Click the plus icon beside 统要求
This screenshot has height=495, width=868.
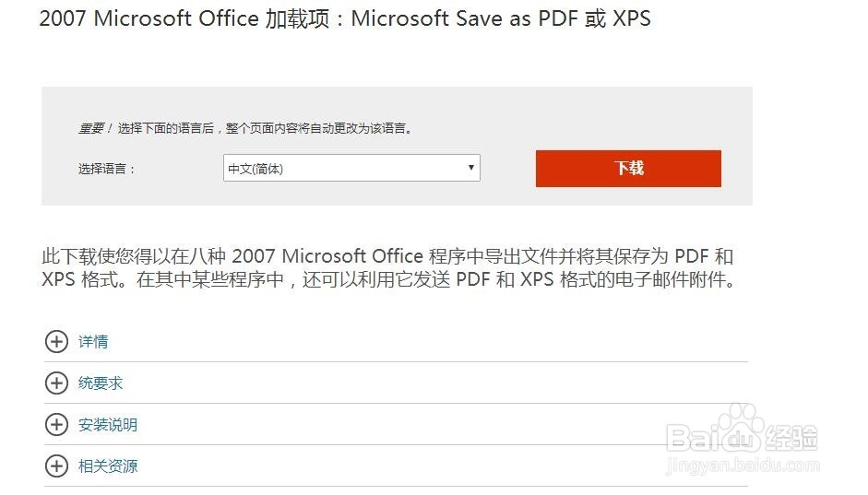(x=56, y=383)
